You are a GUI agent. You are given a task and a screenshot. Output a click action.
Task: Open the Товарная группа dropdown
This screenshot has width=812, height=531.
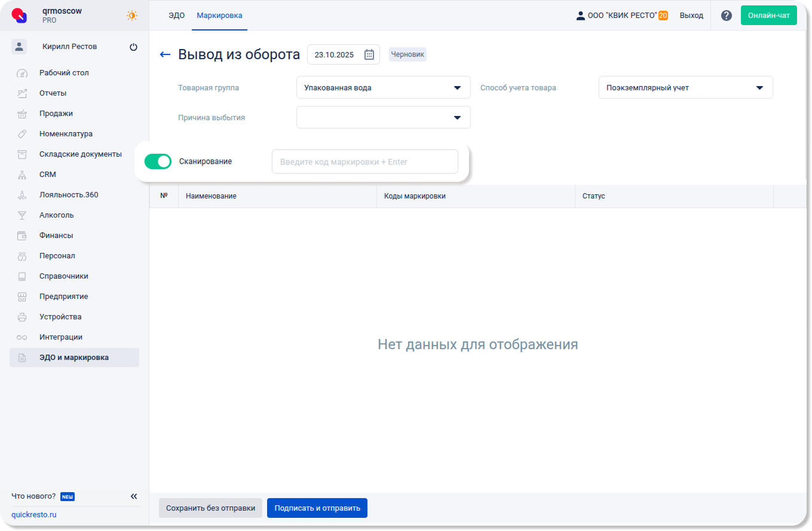coord(383,88)
